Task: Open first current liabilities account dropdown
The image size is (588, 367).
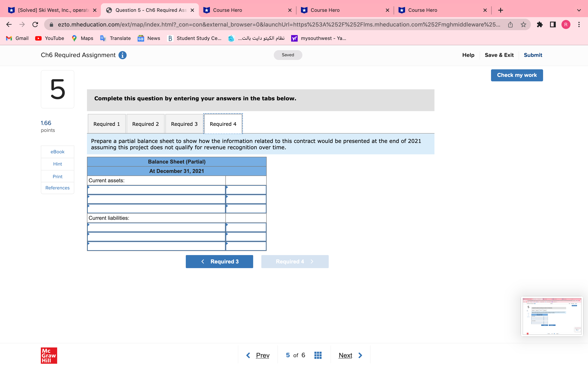Action: click(x=156, y=227)
